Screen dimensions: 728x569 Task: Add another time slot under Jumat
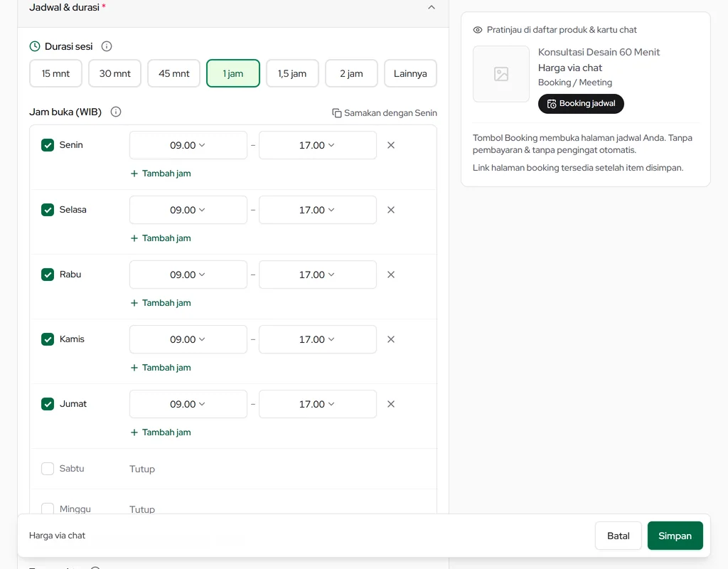[x=161, y=432]
